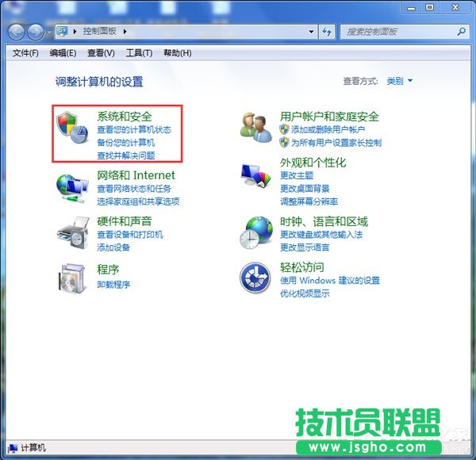Click the 调整屏幕分辨率 link

[309, 201]
